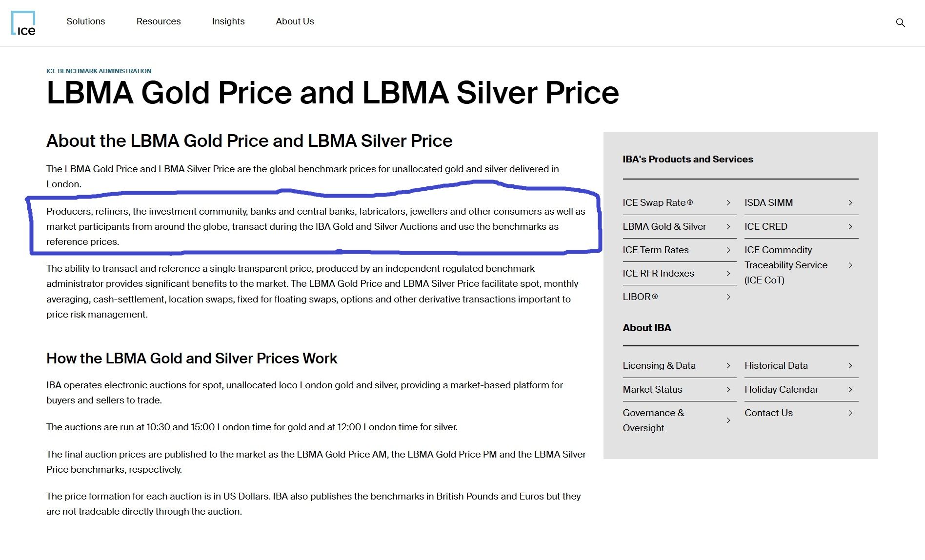Open the search magnifier icon

coord(900,23)
